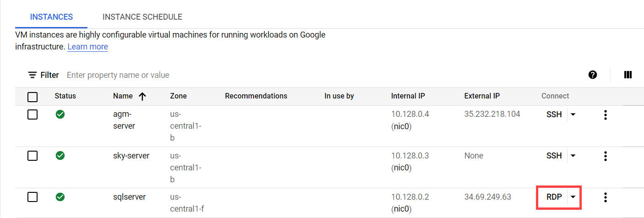Switch to the Instance Schedule tab
Image resolution: width=644 pixels, height=218 pixels.
[x=142, y=17]
